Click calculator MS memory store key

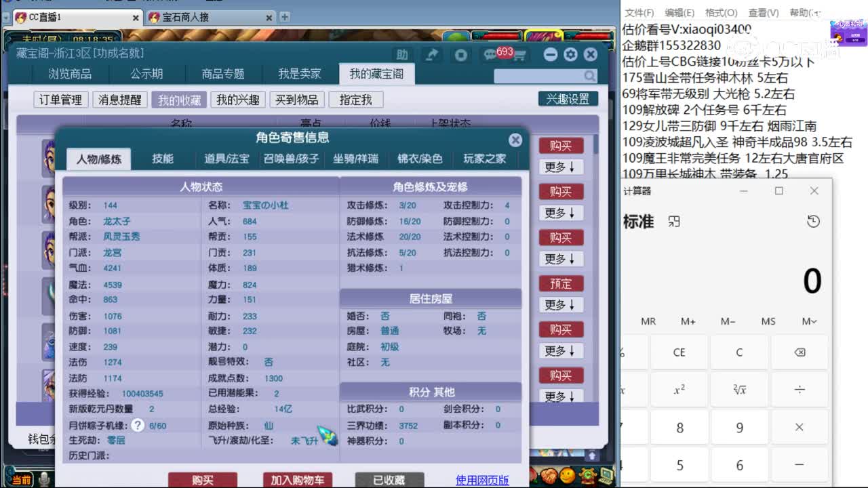(x=768, y=321)
